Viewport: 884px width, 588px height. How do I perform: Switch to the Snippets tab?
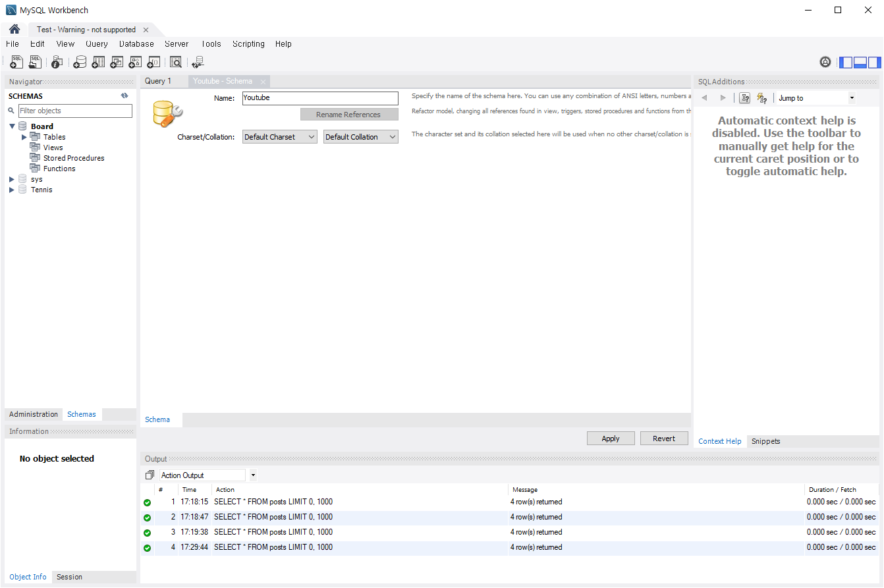tap(765, 441)
